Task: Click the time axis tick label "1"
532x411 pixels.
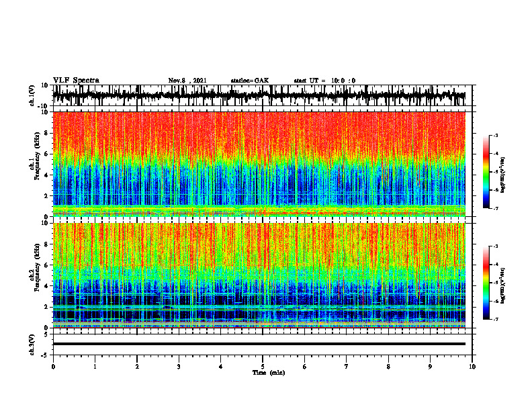Action: [x=95, y=367]
